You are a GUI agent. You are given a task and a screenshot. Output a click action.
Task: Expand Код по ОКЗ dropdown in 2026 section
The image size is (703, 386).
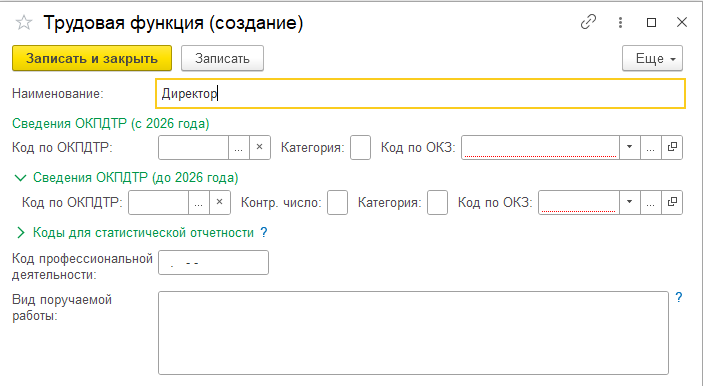629,147
